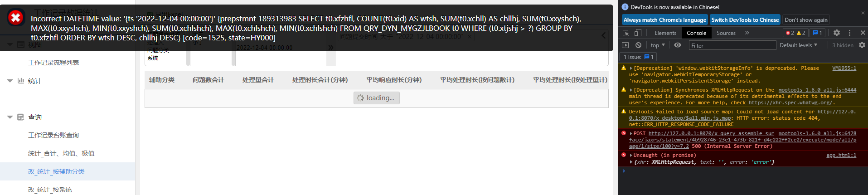The image size is (868, 195).
Task: Show the console sidebar icon
Action: [x=626, y=45]
